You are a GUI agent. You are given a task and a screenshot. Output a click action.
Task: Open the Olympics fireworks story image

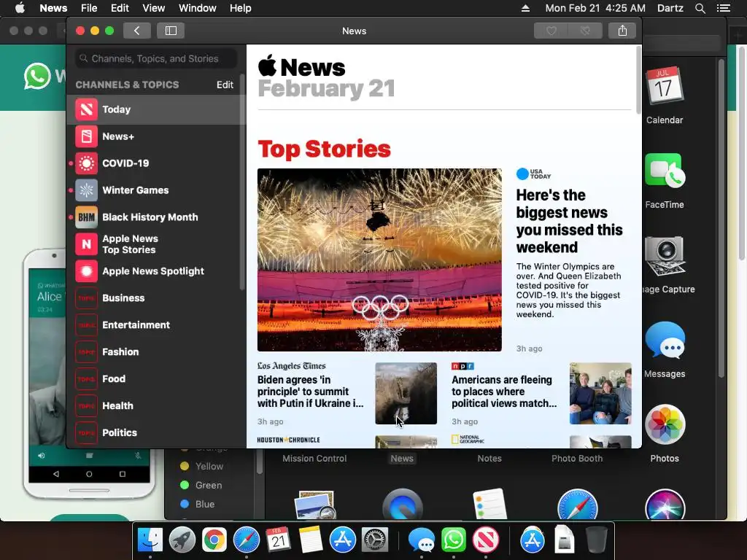pyautogui.click(x=379, y=260)
